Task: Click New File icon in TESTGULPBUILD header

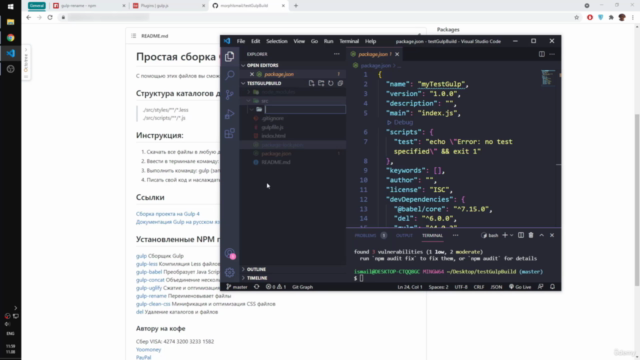Action: tap(311, 83)
